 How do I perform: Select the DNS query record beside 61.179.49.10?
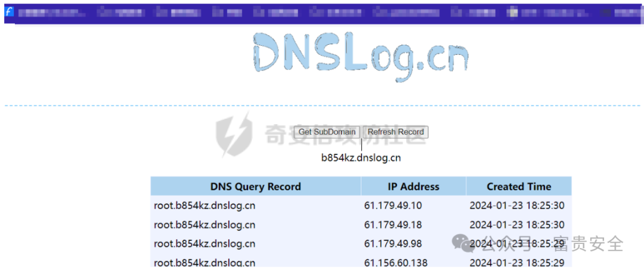click(205, 205)
